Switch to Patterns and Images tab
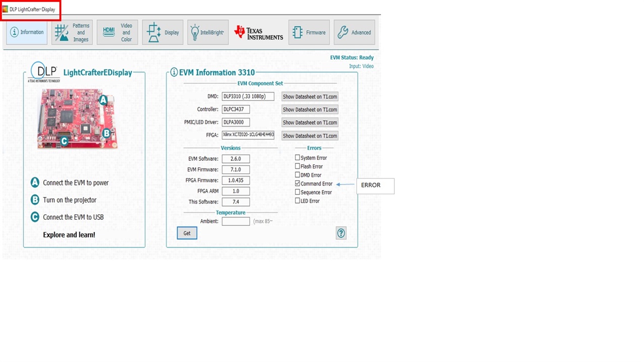 [73, 32]
